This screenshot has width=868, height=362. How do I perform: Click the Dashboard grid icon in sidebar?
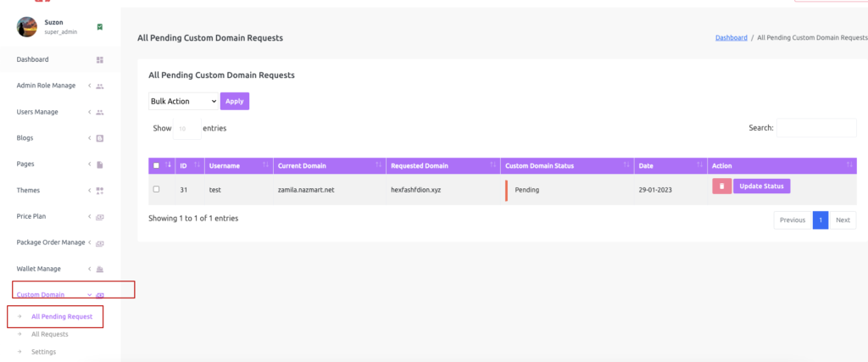(100, 60)
